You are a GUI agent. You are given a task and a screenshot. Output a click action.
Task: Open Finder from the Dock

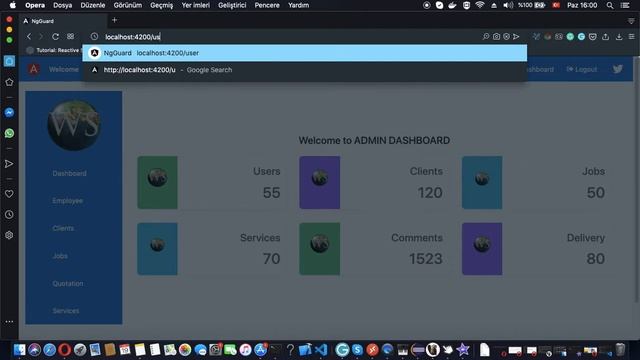[x=19, y=350]
